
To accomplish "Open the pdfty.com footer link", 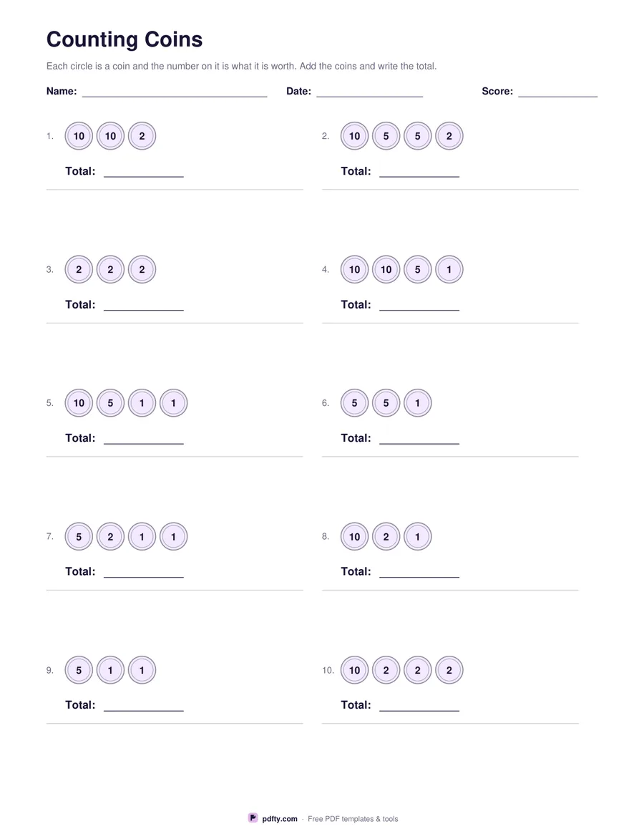I will pyautogui.click(x=280, y=818).
